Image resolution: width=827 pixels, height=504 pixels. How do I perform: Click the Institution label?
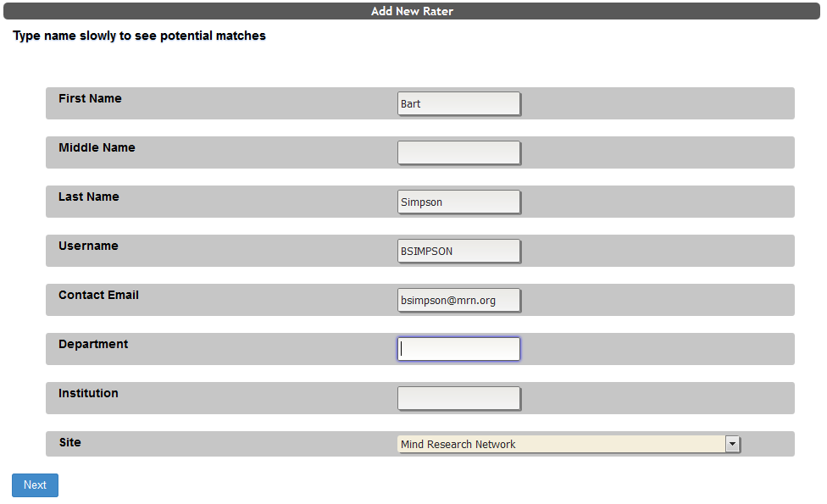[88, 393]
